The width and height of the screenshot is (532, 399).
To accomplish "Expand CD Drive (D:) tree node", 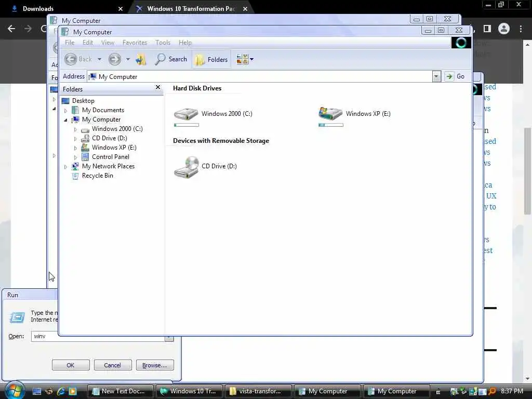I will tap(75, 138).
